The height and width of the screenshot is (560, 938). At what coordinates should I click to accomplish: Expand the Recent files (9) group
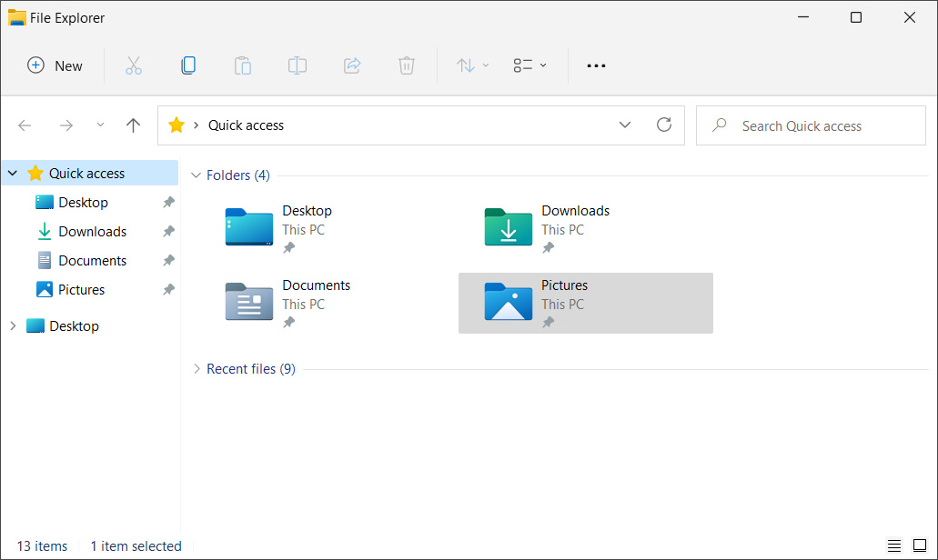point(197,369)
